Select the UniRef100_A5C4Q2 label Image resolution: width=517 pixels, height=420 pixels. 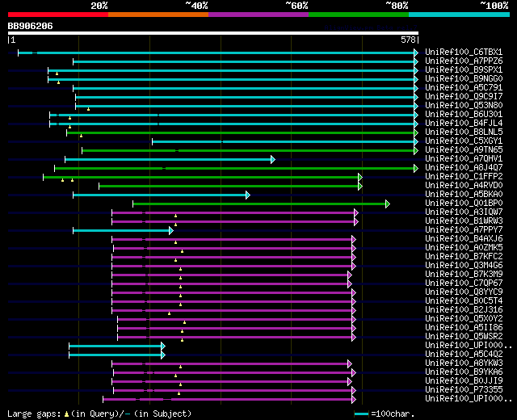(x=464, y=355)
